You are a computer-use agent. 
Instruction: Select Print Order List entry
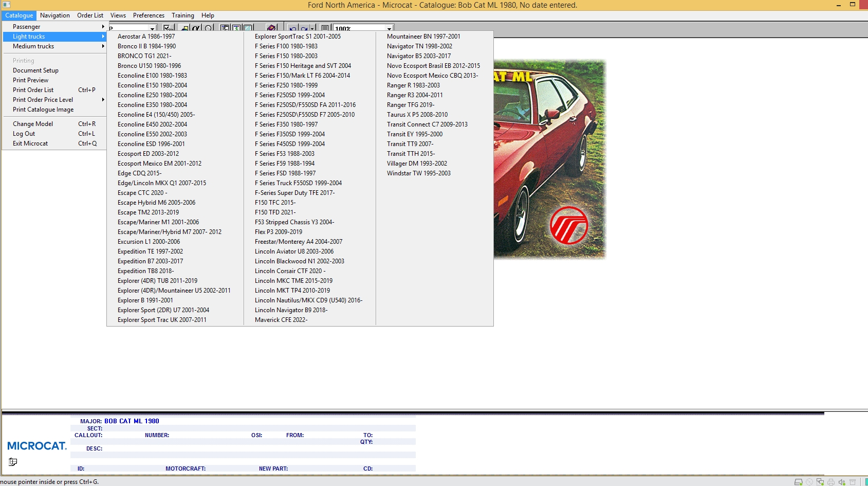point(54,90)
